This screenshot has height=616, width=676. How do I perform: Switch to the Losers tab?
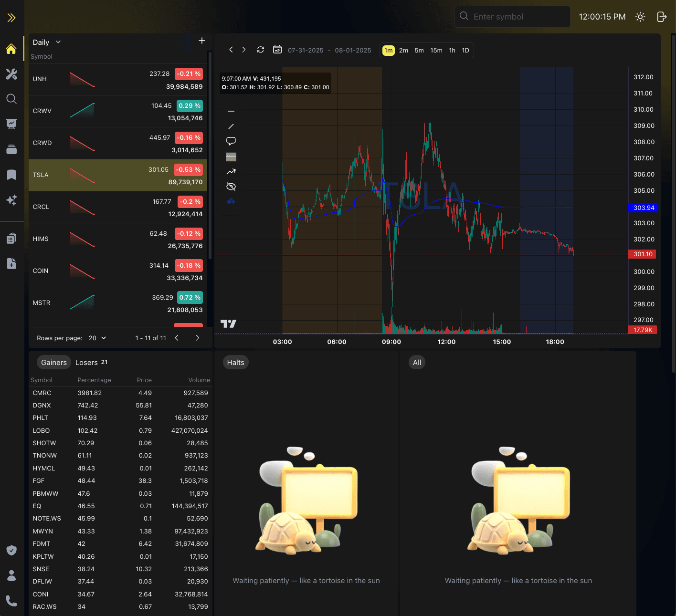tap(86, 363)
